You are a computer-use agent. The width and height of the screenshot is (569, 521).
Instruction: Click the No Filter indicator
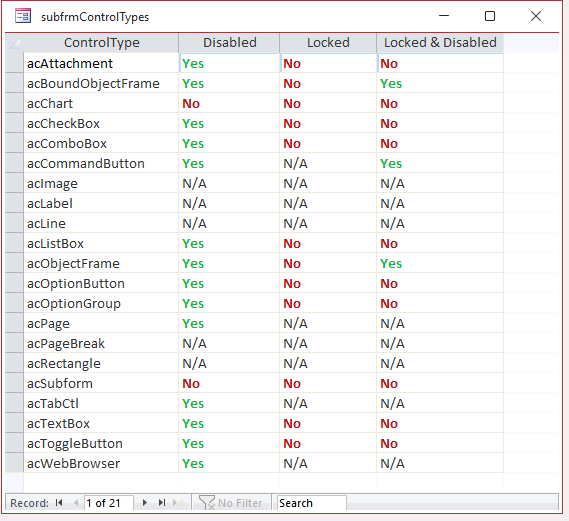pyautogui.click(x=231, y=503)
